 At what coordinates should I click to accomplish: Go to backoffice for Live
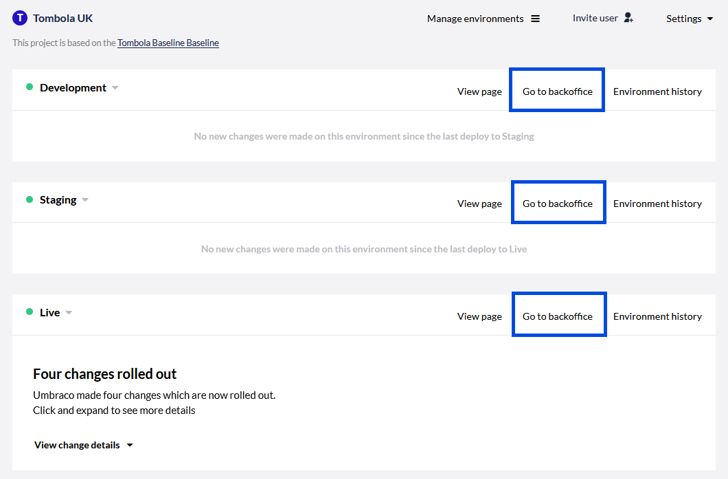tap(557, 316)
